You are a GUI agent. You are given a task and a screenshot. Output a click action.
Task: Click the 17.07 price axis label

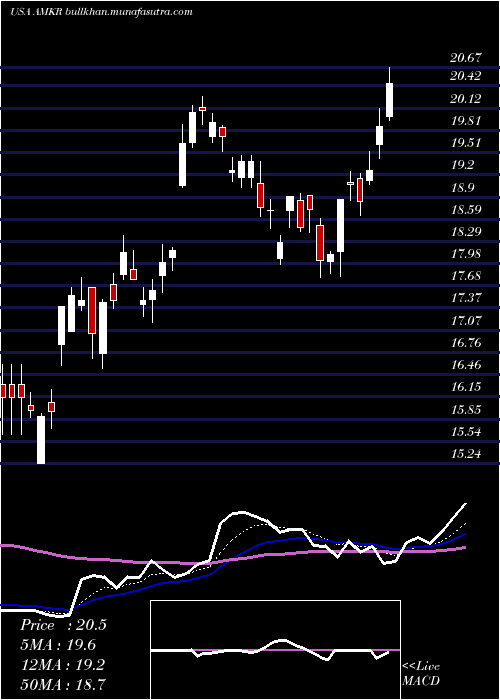(x=466, y=321)
